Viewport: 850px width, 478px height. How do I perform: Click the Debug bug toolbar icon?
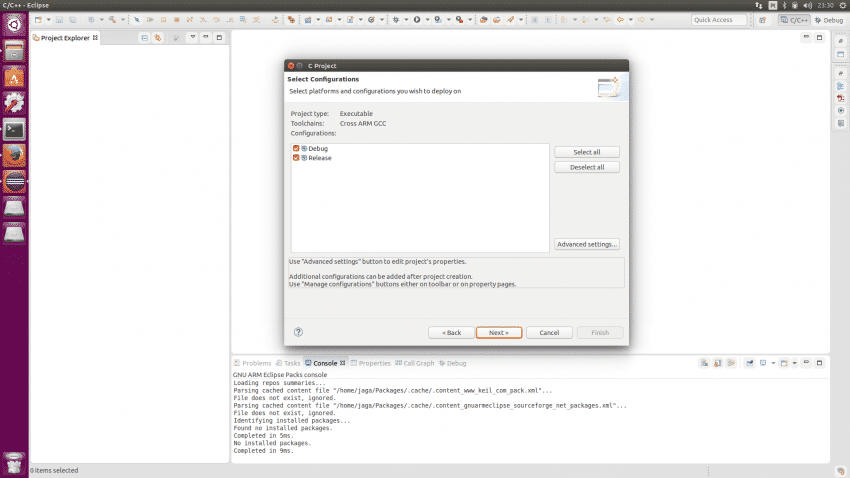[x=396, y=20]
